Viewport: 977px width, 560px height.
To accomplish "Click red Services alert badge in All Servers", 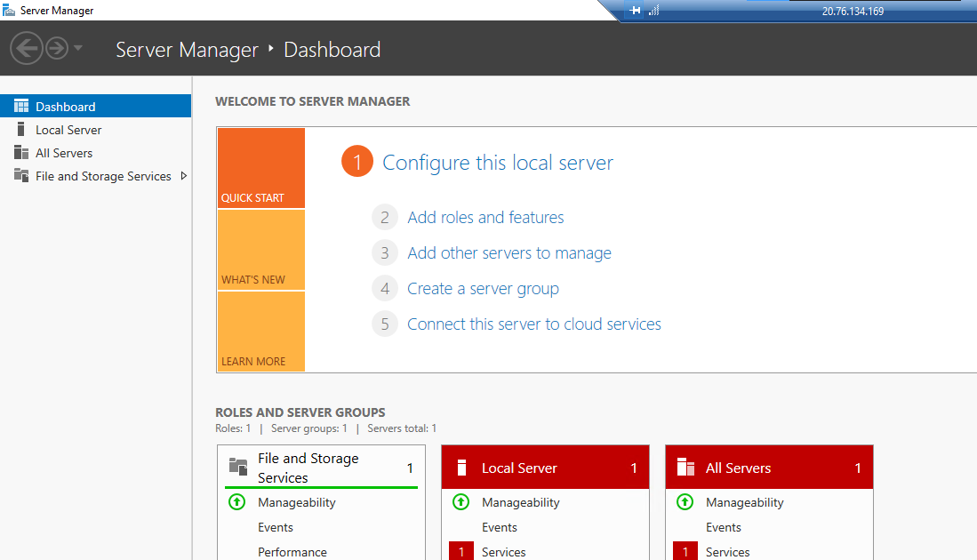I will 685,551.
